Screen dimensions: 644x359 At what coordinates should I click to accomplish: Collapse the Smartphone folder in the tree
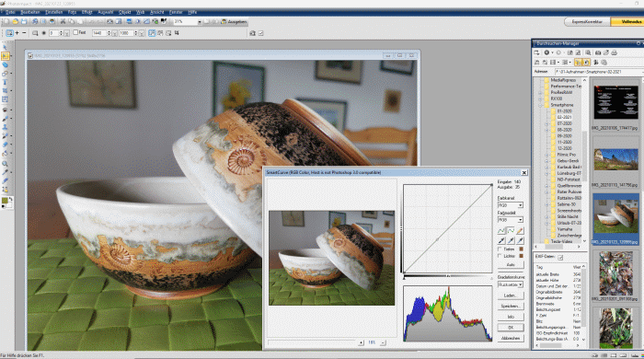(540, 105)
